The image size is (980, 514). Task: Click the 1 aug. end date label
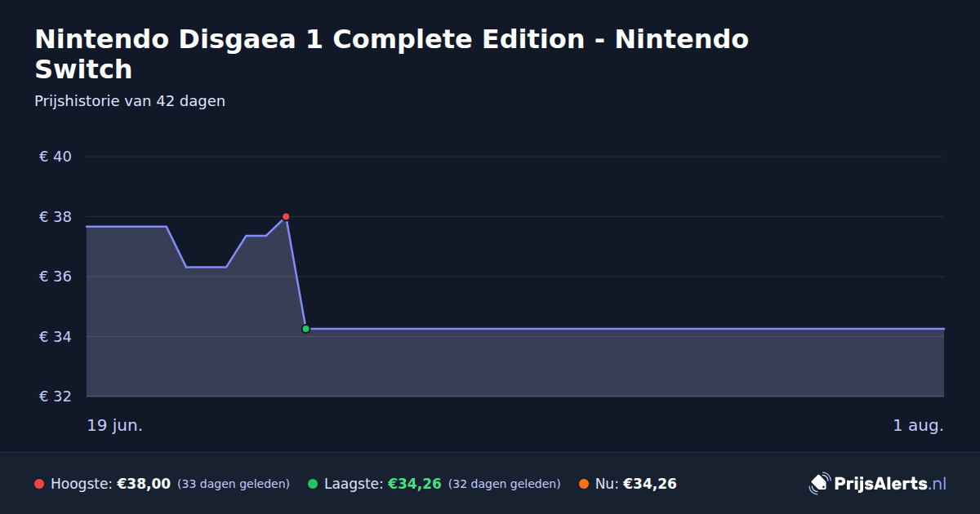[x=918, y=426]
